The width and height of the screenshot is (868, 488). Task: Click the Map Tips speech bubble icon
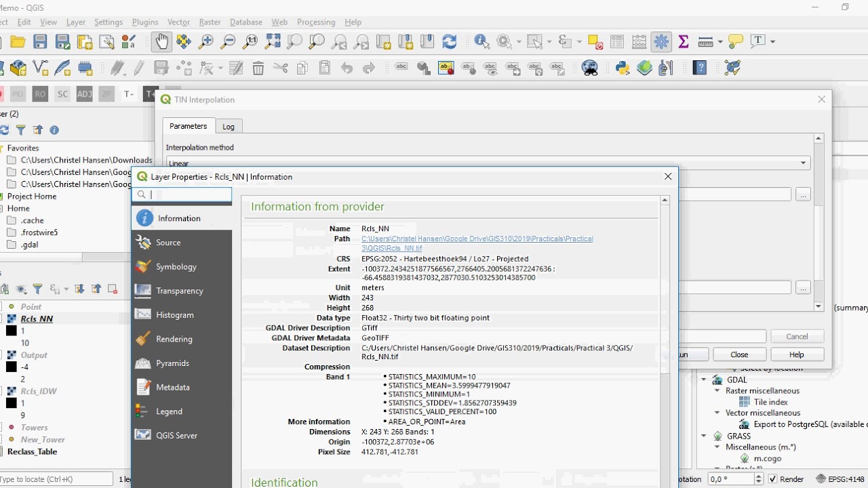point(736,41)
